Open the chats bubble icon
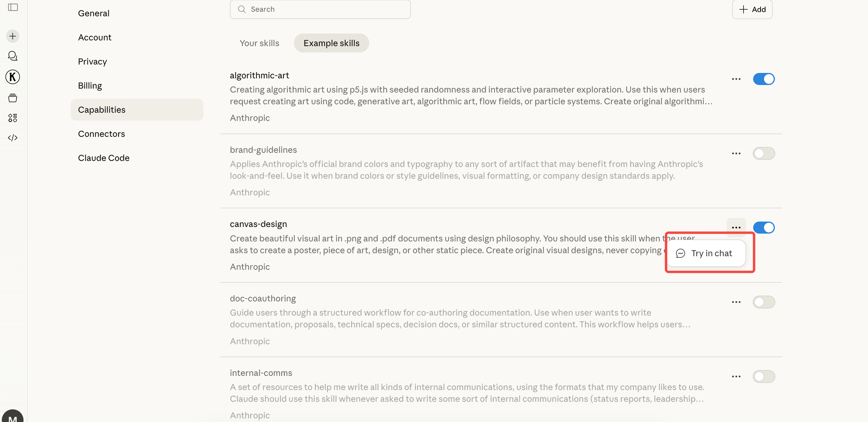Screen dimensions: 868x422 [x=13, y=56]
